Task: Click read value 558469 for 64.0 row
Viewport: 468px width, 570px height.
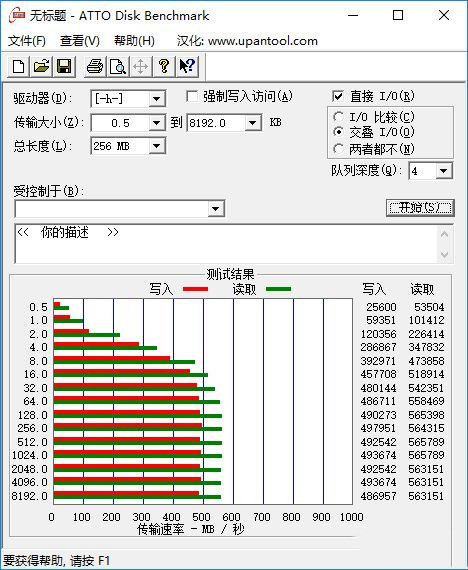Action: (x=426, y=401)
